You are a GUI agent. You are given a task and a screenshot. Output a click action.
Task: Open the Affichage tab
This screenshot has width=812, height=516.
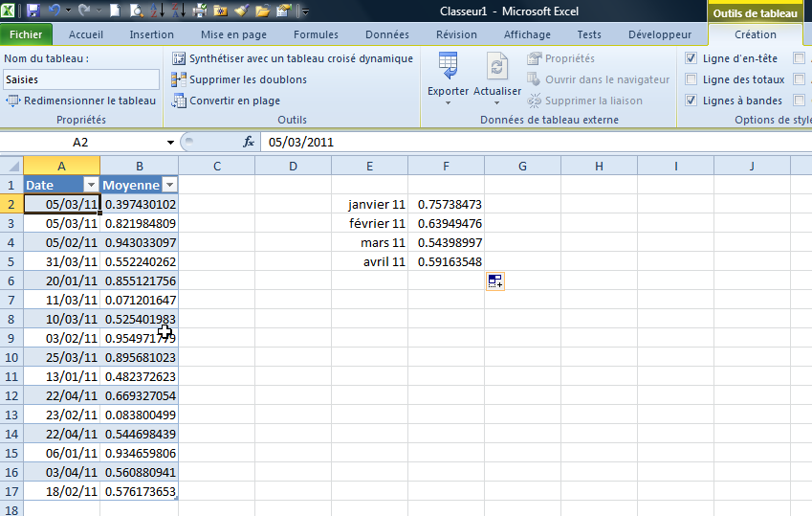pyautogui.click(x=527, y=34)
